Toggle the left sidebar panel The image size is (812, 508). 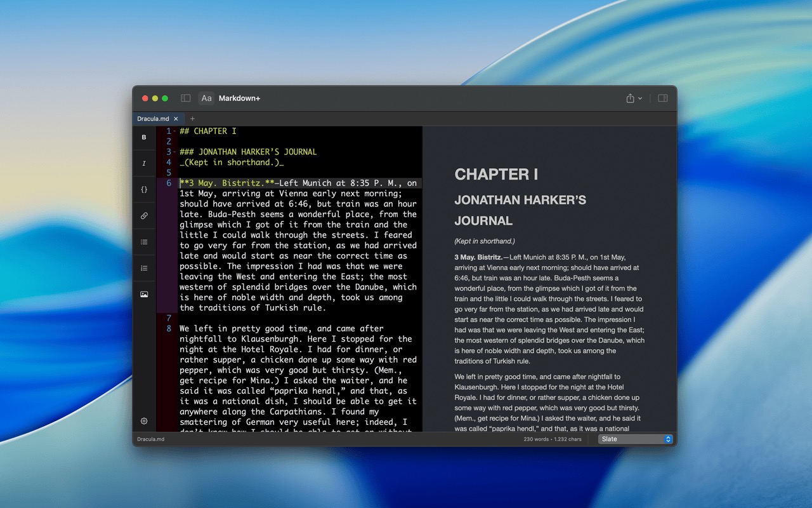tap(186, 98)
